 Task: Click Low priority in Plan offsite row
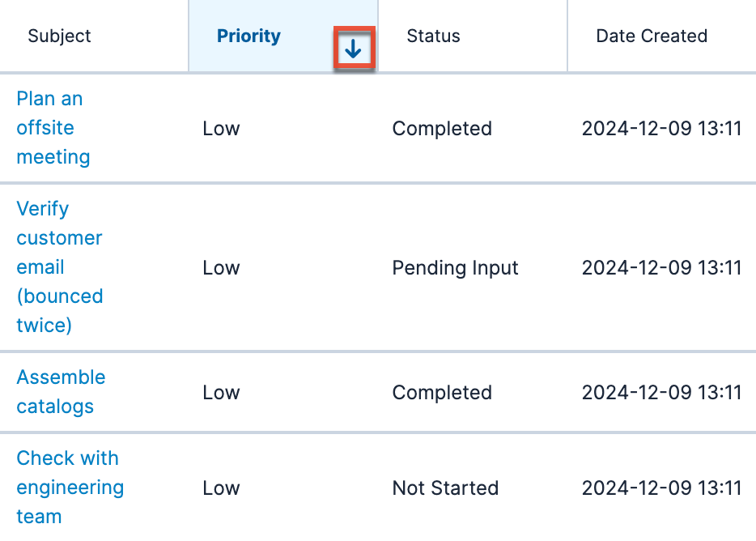pyautogui.click(x=221, y=129)
